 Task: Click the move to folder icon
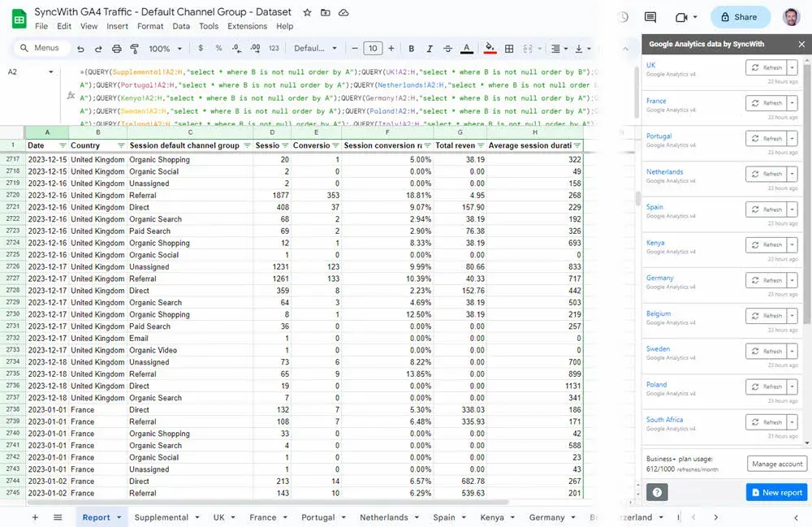pyautogui.click(x=326, y=12)
